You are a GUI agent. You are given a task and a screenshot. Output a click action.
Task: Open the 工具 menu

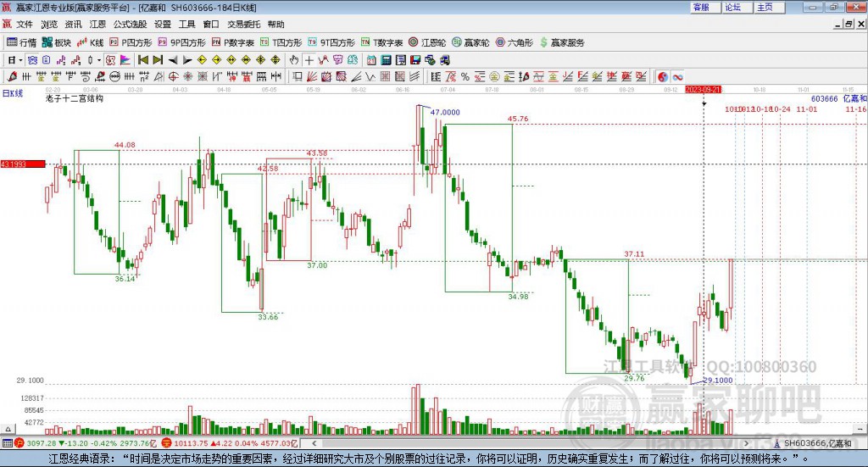click(x=187, y=25)
